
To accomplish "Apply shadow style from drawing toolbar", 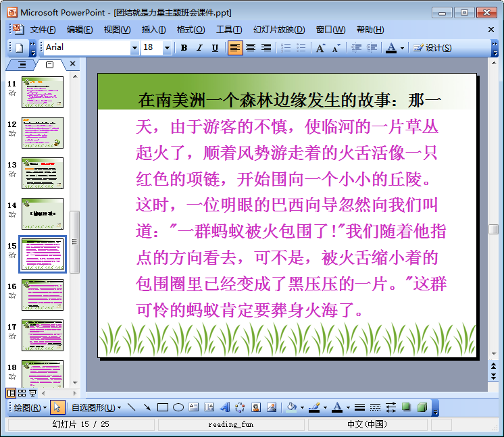I will pyautogui.click(x=407, y=407).
